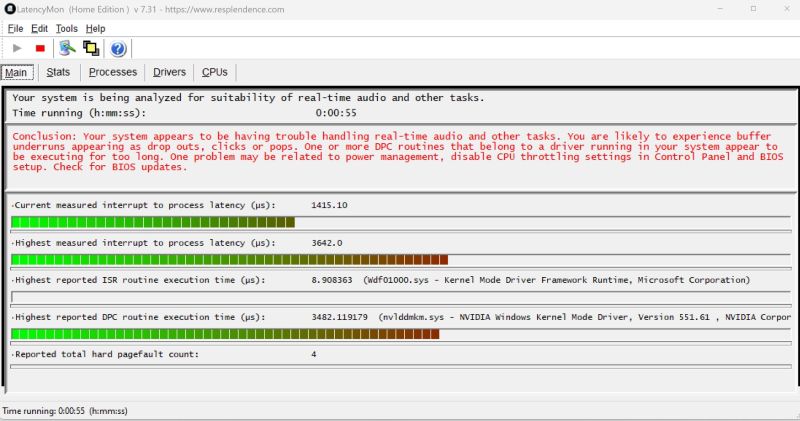
Task: Click the hard pagefault count value 4
Action: 313,354
